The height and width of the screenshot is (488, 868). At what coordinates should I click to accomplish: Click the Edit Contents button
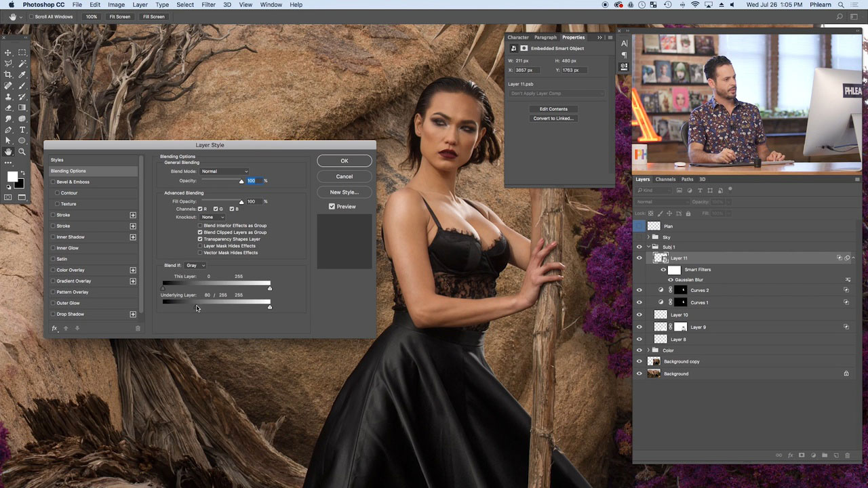pos(553,109)
